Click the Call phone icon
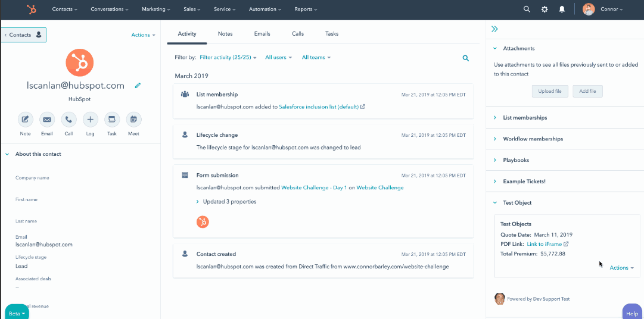Viewport: 644px width, 319px height. [69, 120]
